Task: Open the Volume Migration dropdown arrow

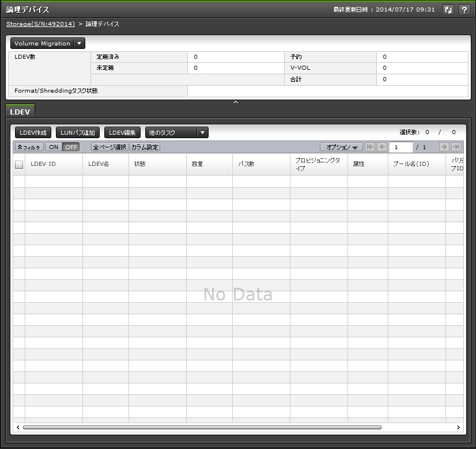Action: 79,43
